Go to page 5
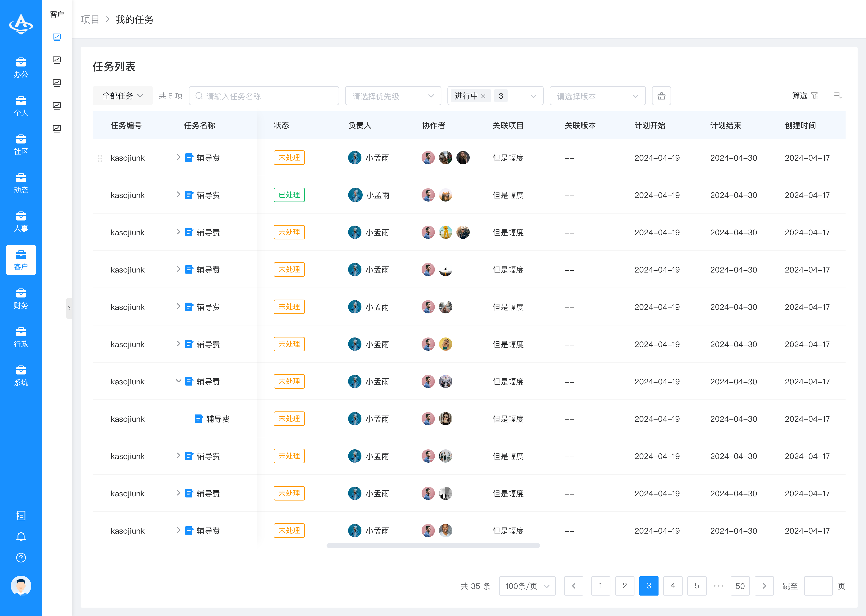This screenshot has height=616, width=866. pos(697,586)
